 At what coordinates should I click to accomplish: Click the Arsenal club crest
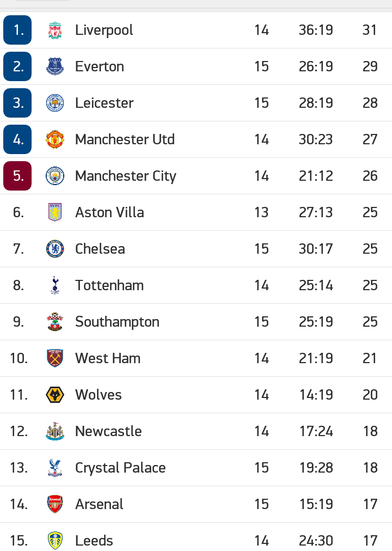pos(55,504)
